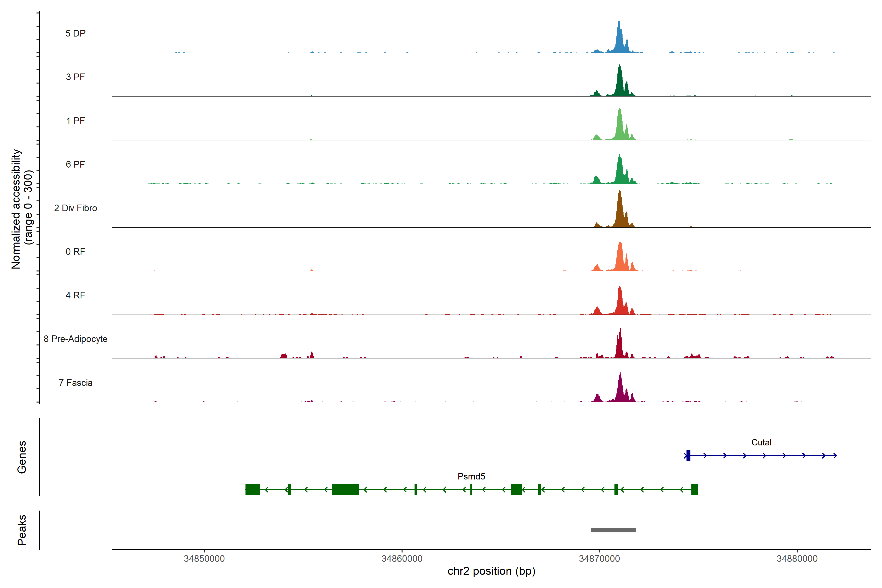
Task: Click the 34850000 axis tick label
Action: 204,559
